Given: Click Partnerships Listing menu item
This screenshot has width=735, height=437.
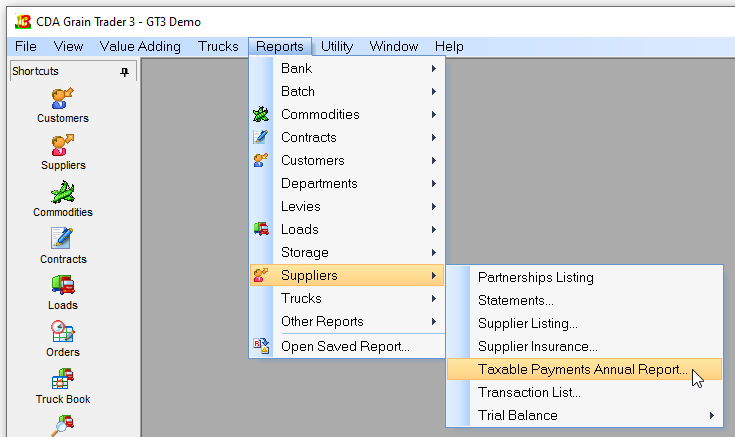Looking at the screenshot, I should [x=535, y=277].
